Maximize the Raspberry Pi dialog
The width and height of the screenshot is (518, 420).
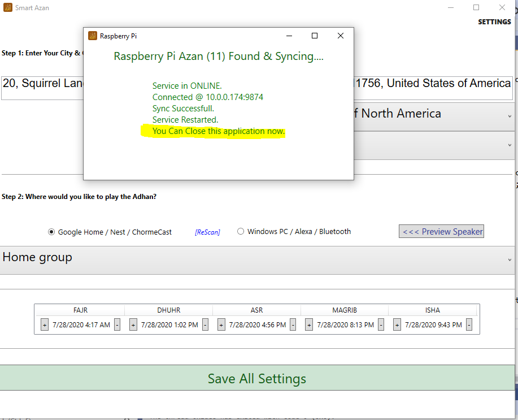click(315, 36)
